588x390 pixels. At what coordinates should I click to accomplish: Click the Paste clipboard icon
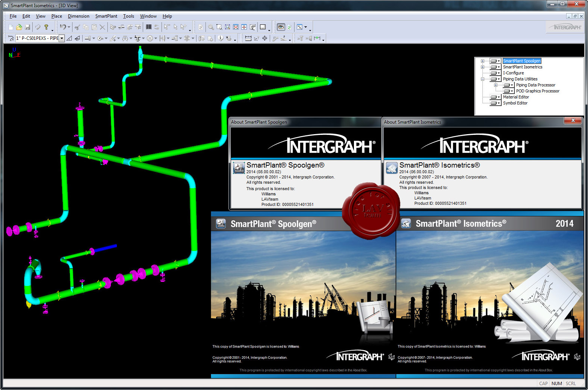[94, 27]
